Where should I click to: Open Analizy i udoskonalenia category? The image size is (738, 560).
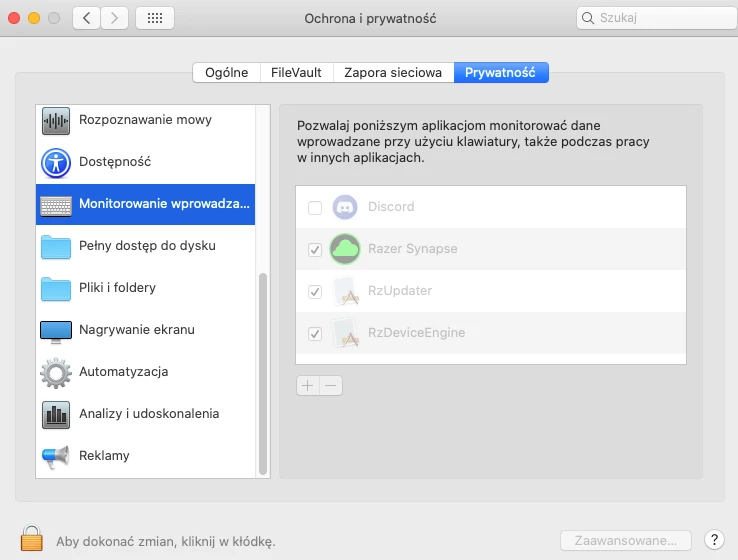click(145, 414)
